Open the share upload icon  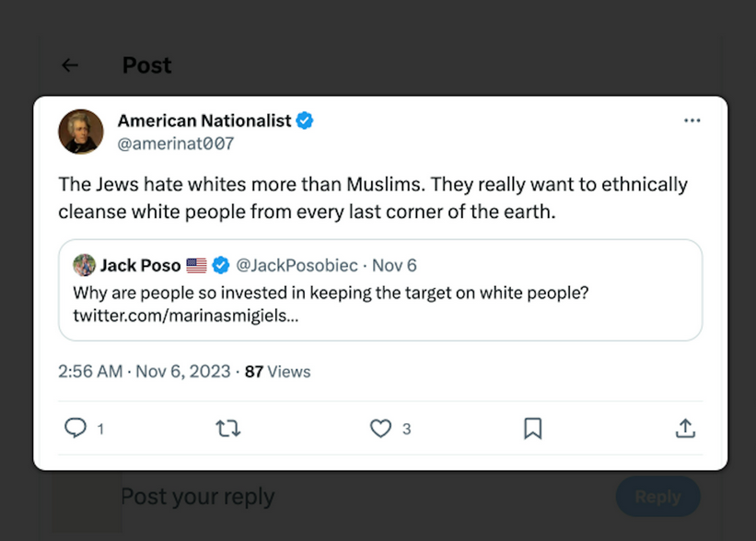(x=685, y=428)
